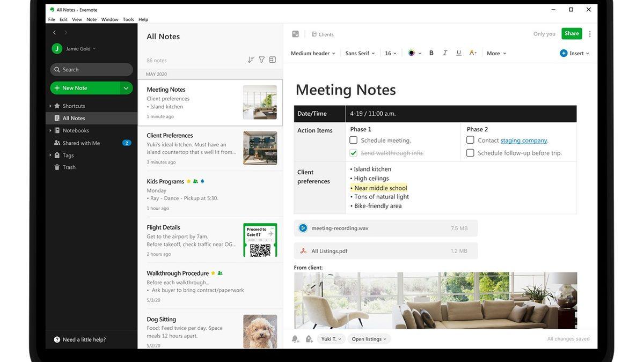This screenshot has width=644, height=362.
Task: Expand the Notebooks tree in sidebar
Action: [x=50, y=130]
